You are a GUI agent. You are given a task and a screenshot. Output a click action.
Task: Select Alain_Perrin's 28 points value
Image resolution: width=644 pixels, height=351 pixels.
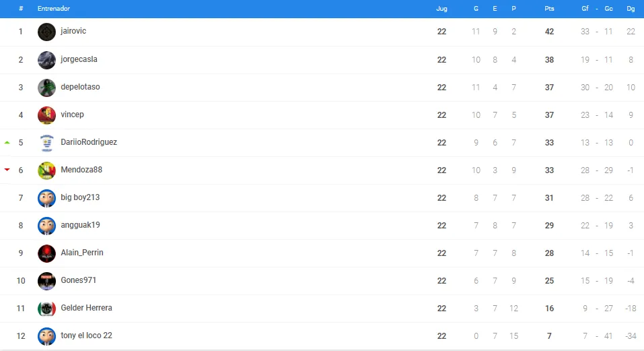click(549, 253)
